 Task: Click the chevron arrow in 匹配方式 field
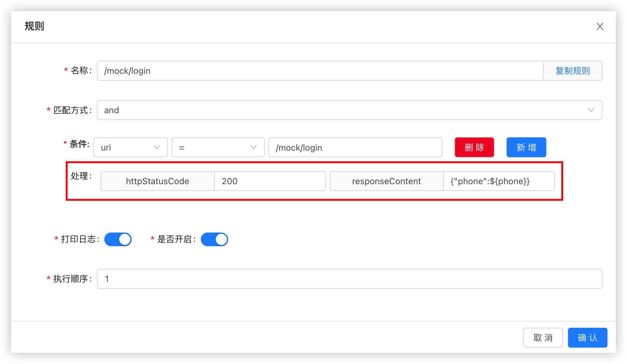click(591, 110)
